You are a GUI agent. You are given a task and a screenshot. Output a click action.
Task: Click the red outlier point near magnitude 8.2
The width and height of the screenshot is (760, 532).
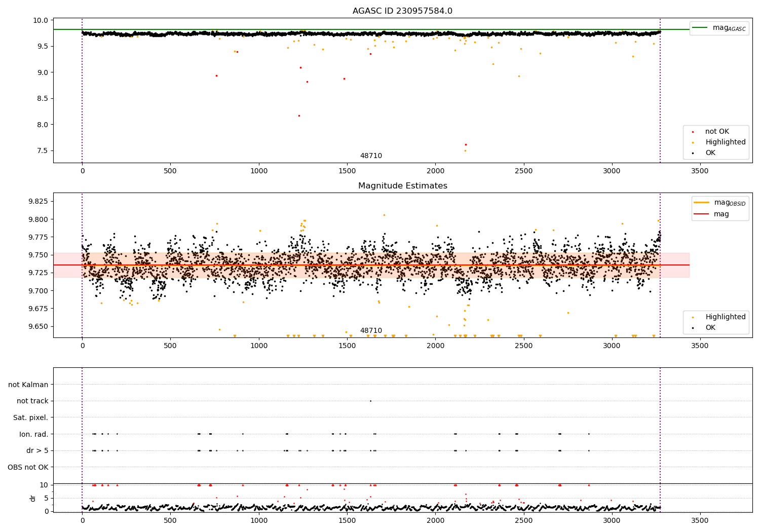coord(299,116)
